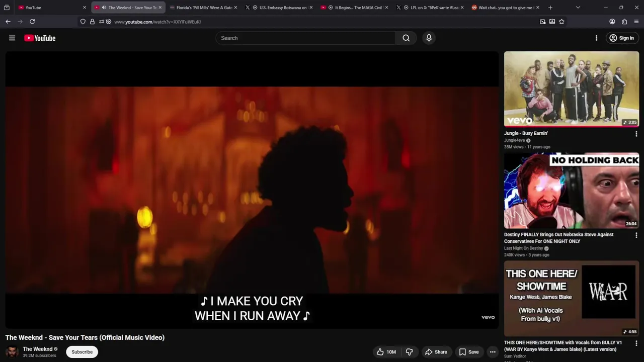The image size is (644, 362).
Task: Open The Weeknd channel avatar
Action: (12, 352)
